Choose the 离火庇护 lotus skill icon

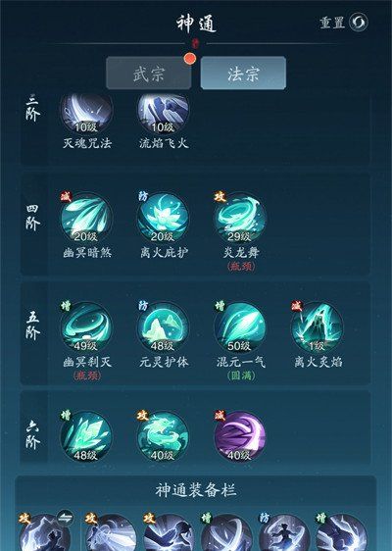164,219
